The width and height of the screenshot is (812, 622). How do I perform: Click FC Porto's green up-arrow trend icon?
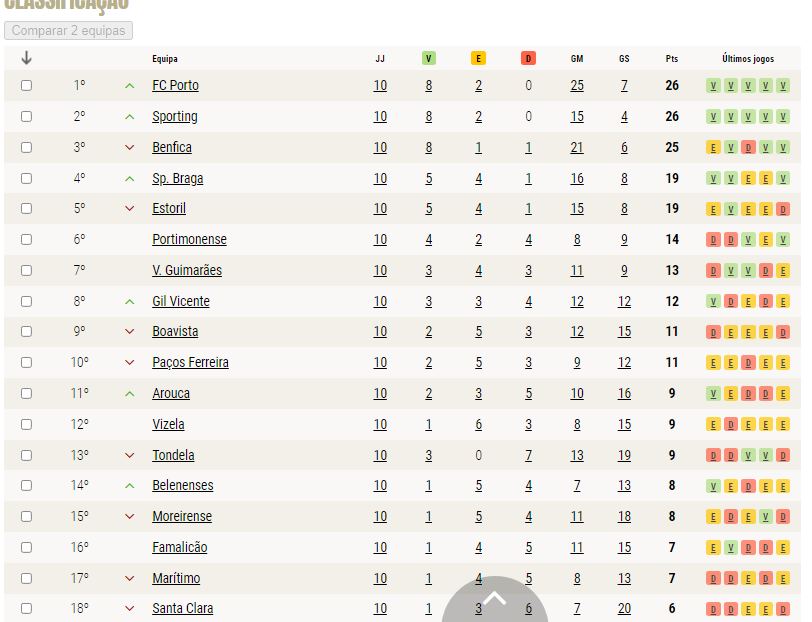pyautogui.click(x=129, y=86)
